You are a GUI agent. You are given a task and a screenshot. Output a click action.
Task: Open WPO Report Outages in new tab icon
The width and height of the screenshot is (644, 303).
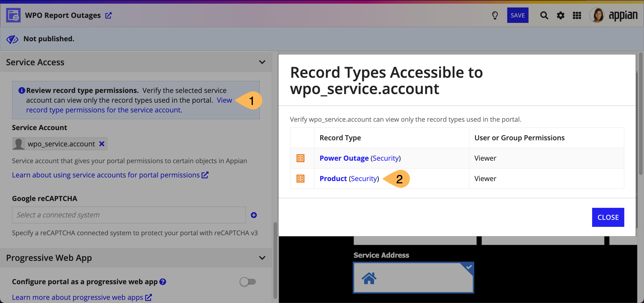(x=108, y=15)
